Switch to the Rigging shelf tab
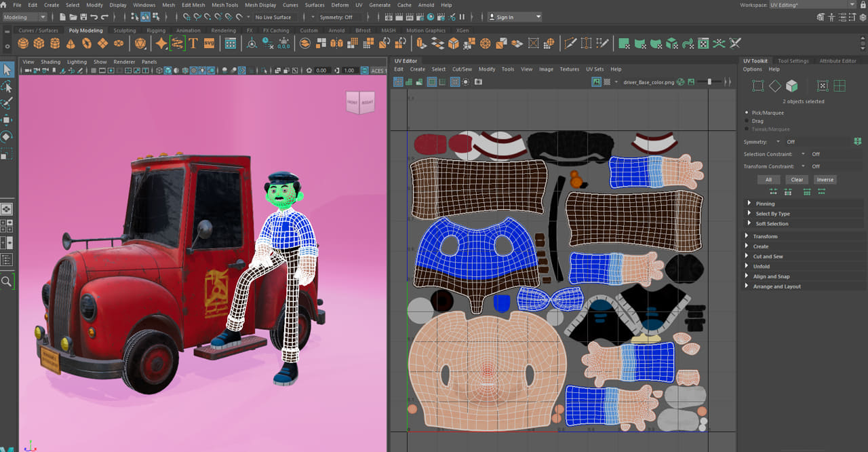 156,31
